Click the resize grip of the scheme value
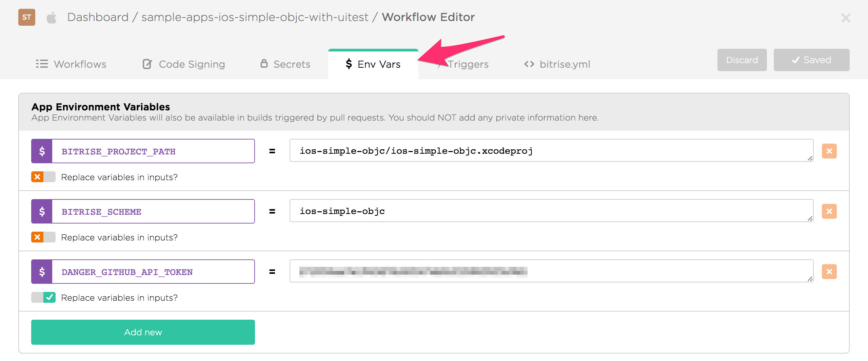The width and height of the screenshot is (868, 361). point(810,218)
